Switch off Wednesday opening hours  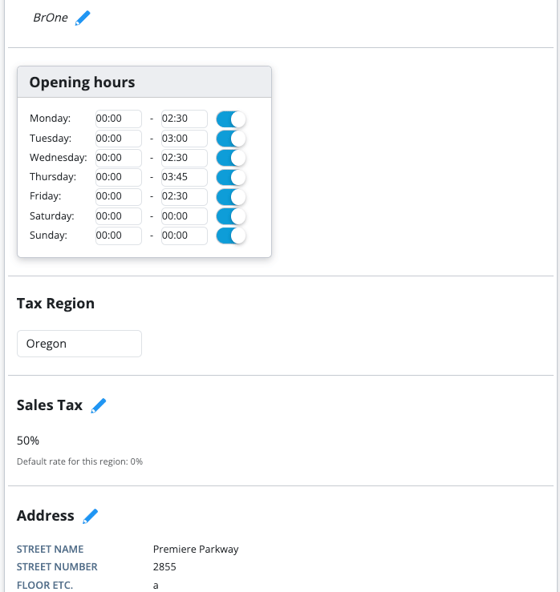pos(231,158)
